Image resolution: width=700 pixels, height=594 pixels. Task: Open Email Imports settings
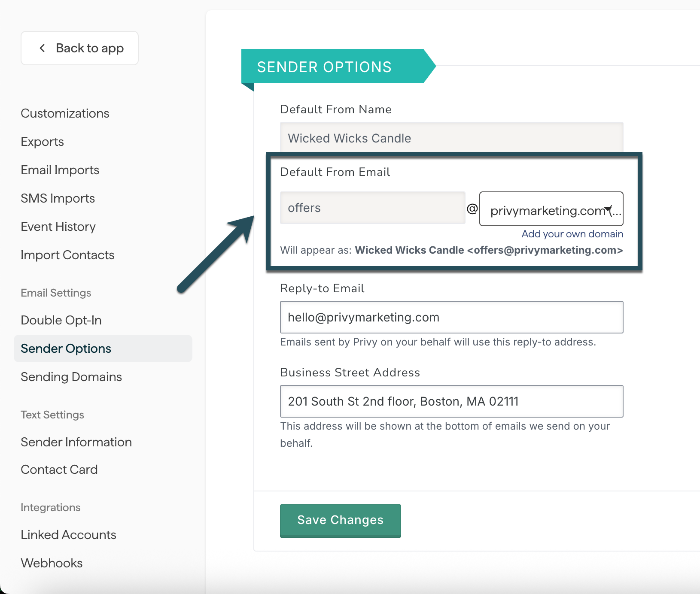tap(60, 170)
